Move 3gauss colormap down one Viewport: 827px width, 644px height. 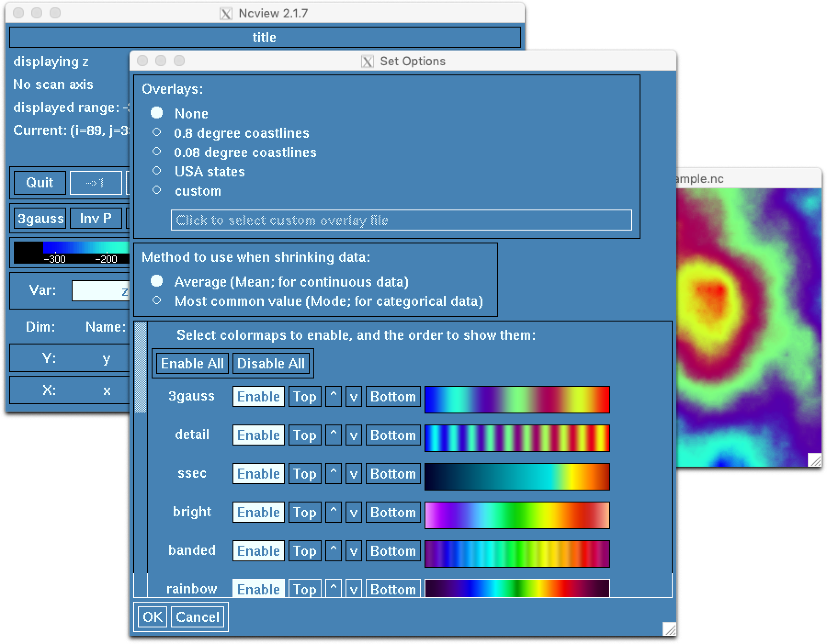pyautogui.click(x=353, y=396)
